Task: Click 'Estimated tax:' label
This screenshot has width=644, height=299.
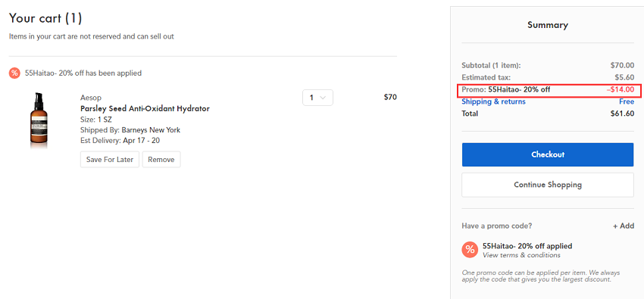Action: pos(486,77)
